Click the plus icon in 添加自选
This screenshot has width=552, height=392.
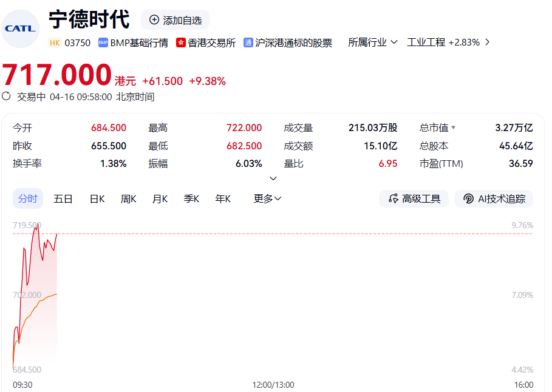click(x=154, y=20)
